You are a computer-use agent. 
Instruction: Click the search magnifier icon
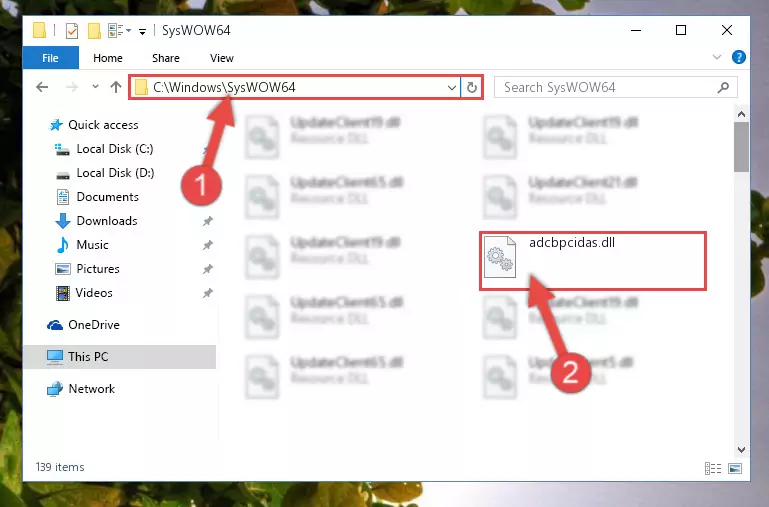(723, 87)
